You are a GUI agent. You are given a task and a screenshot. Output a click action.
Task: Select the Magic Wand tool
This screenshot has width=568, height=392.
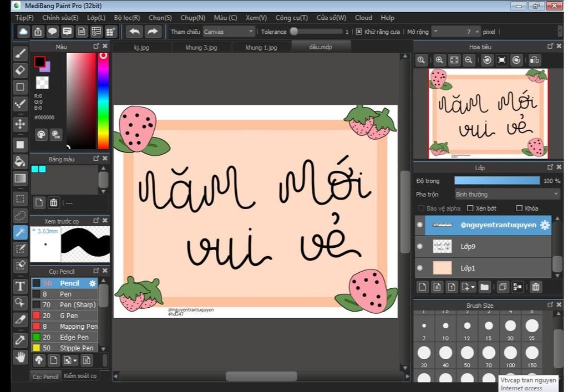click(x=21, y=232)
